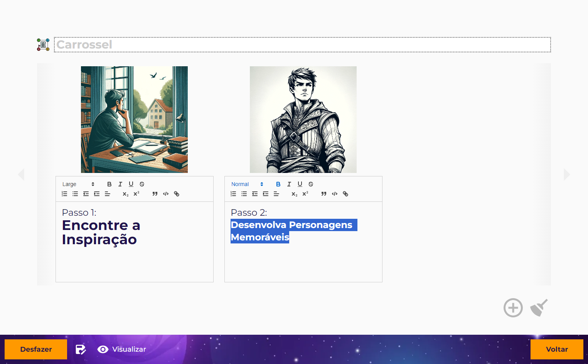
Task: Apply superscript in the Passo 2 editor
Action: pyautogui.click(x=305, y=194)
